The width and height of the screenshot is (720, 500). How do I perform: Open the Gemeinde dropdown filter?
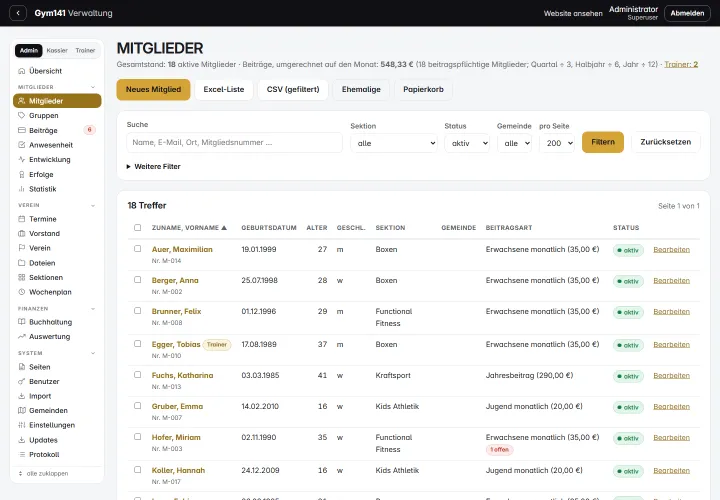(514, 143)
